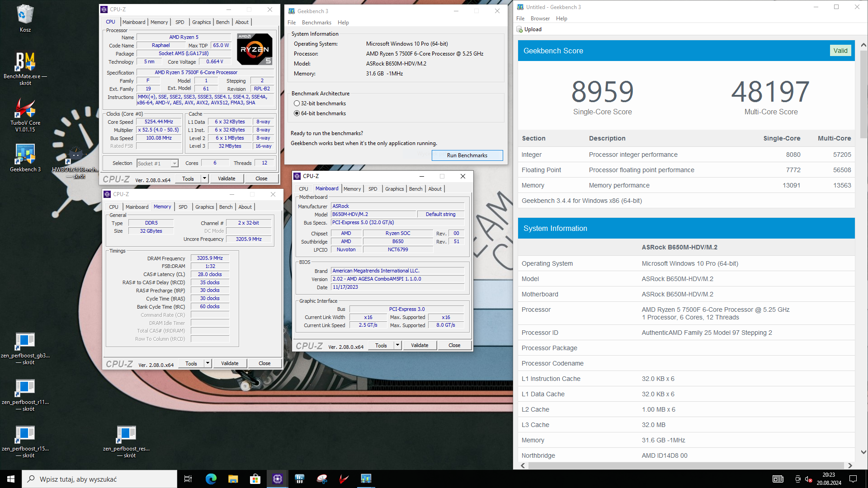Click the Windows search box
The height and width of the screenshot is (488, 868).
[99, 479]
